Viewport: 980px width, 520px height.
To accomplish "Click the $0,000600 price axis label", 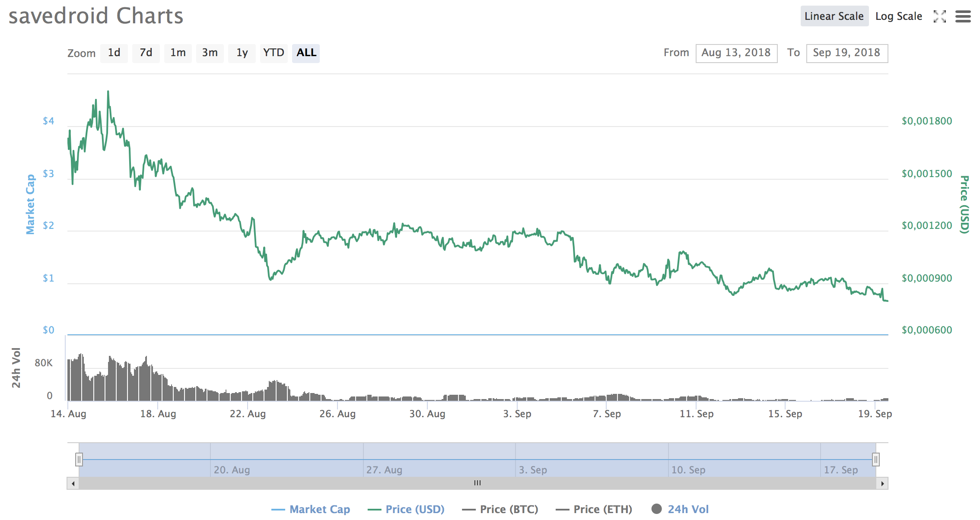I will [927, 330].
